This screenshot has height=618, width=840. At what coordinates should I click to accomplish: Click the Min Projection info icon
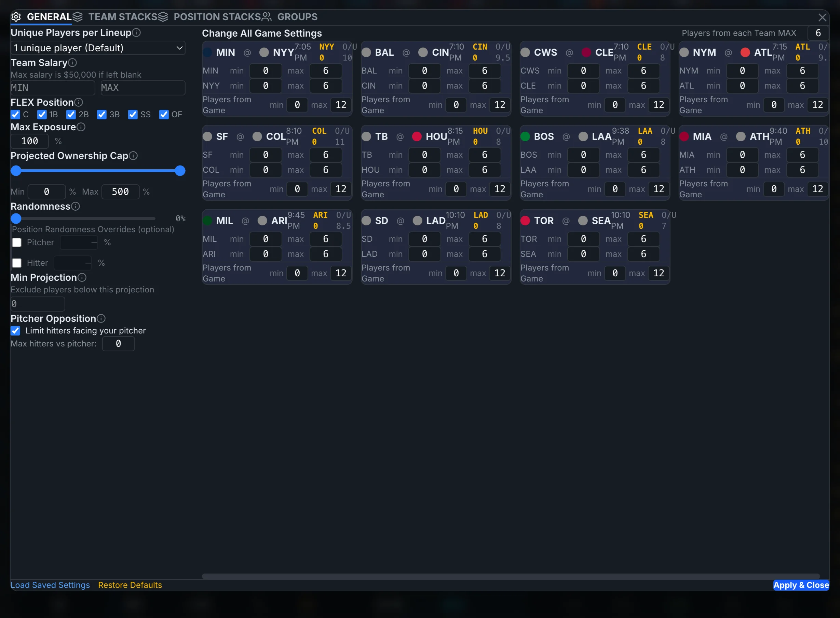[82, 277]
